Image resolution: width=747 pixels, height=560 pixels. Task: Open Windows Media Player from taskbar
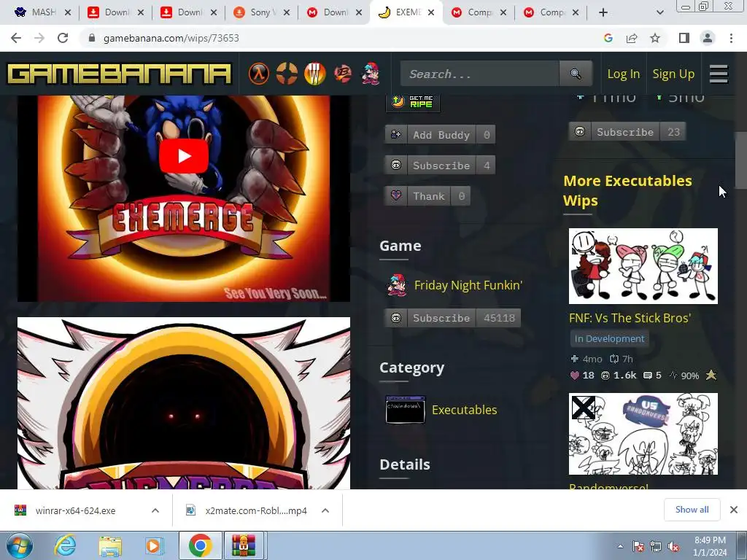point(153,545)
